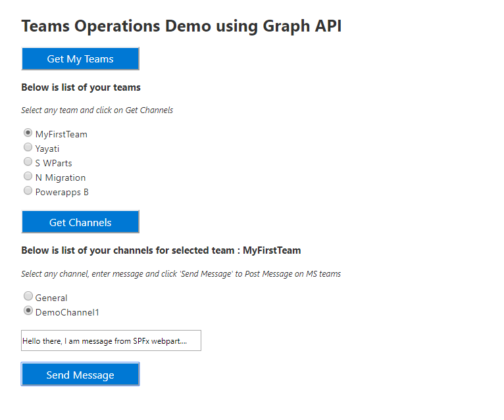Click the 'Below is list of your teams' heading
Screen dimensions: 504x420
click(81, 87)
